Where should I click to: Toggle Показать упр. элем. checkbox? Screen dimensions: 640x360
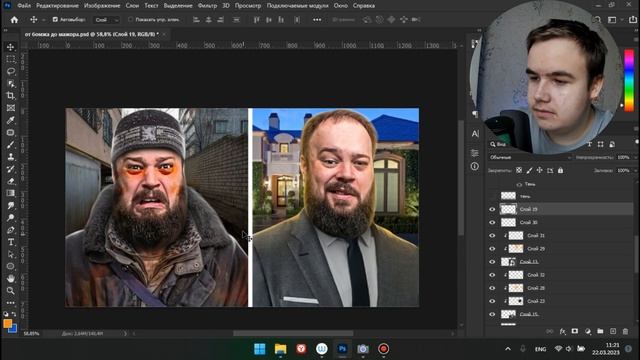coord(130,20)
